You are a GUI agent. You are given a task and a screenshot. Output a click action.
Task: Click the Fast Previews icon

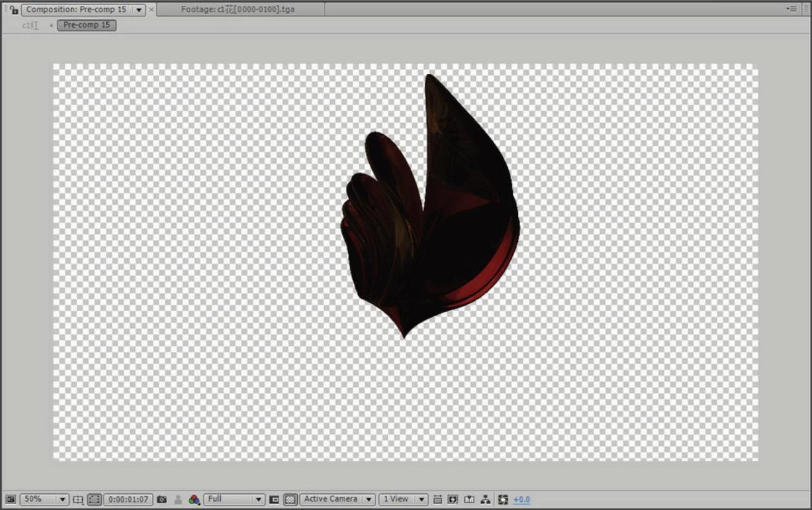coord(453,500)
